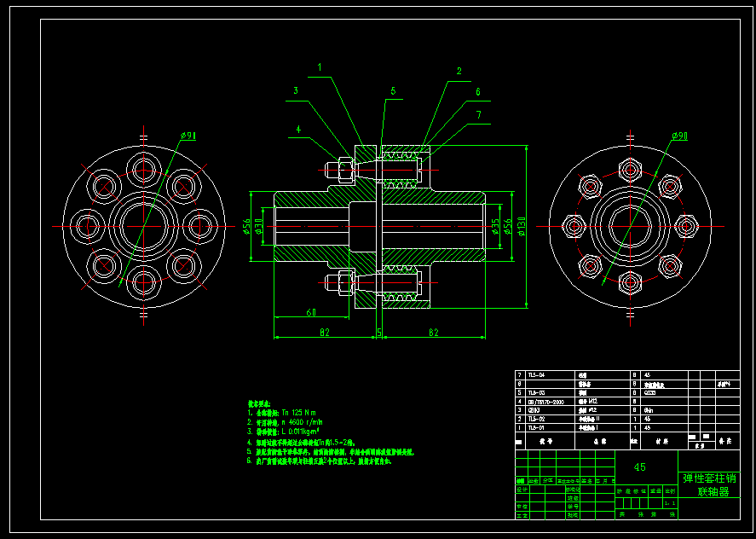Select the L 0.011kg m² requirement line

point(284,431)
